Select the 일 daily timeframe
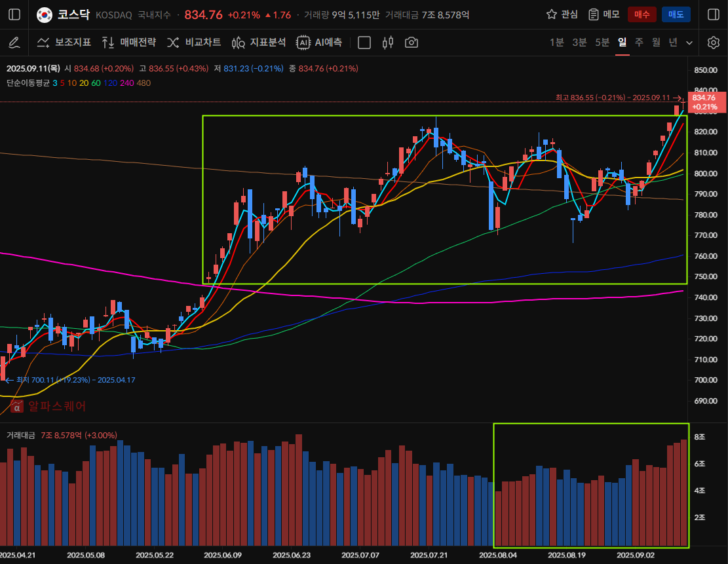This screenshot has height=564, width=728. click(623, 43)
